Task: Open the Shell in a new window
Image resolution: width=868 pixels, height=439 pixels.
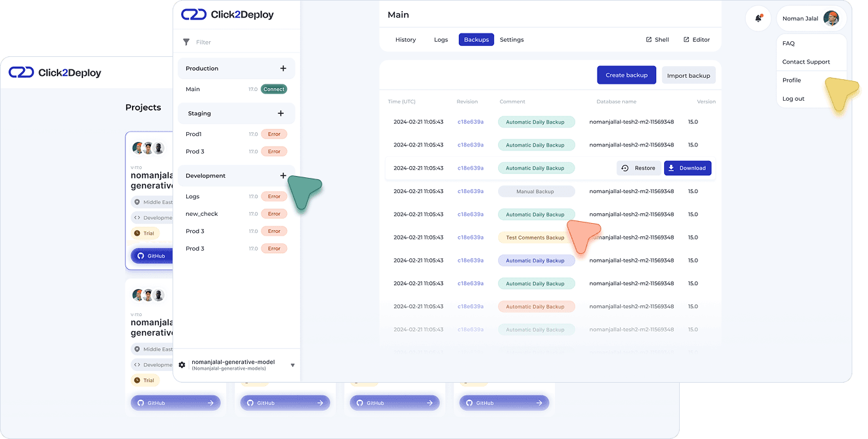Action: click(x=657, y=39)
